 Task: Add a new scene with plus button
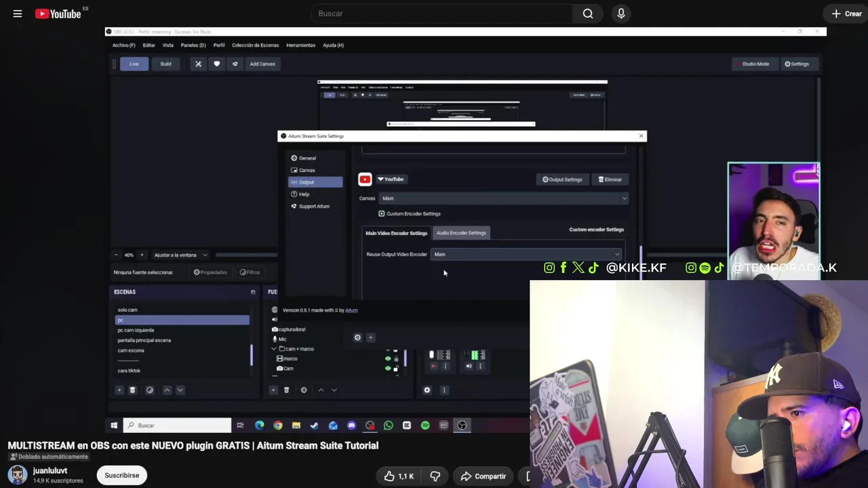tap(119, 390)
